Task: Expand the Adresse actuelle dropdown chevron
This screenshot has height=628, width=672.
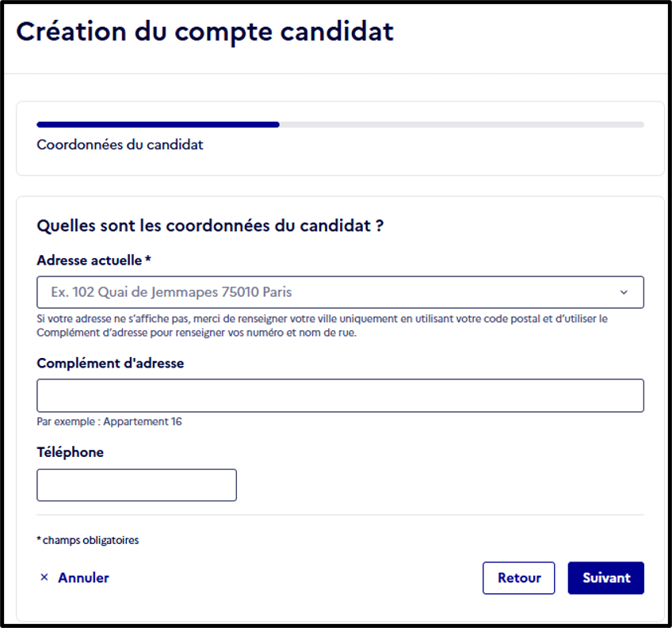Action: 624,292
